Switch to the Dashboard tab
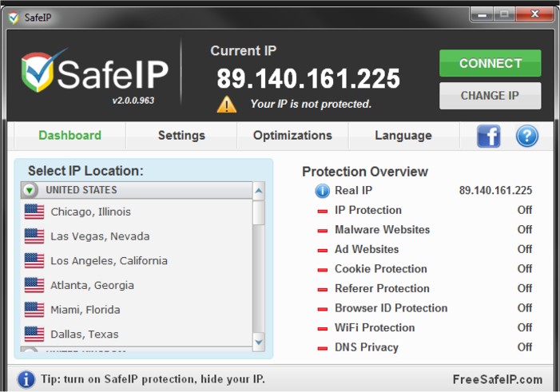This screenshot has width=560, height=392. coord(70,135)
